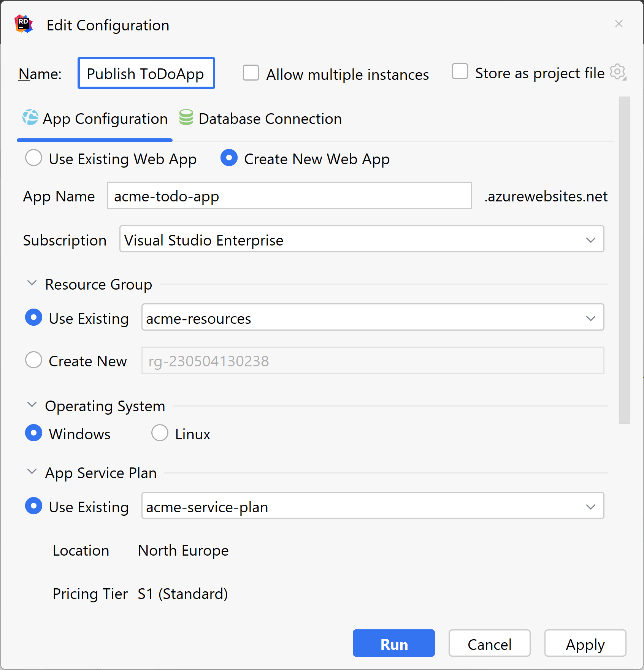Select Linux as operating system
Image resolution: width=644 pixels, height=670 pixels.
tap(160, 433)
